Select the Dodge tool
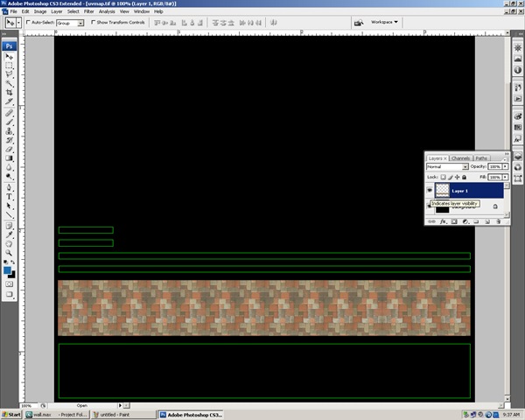The width and height of the screenshot is (525, 420). tap(9, 177)
